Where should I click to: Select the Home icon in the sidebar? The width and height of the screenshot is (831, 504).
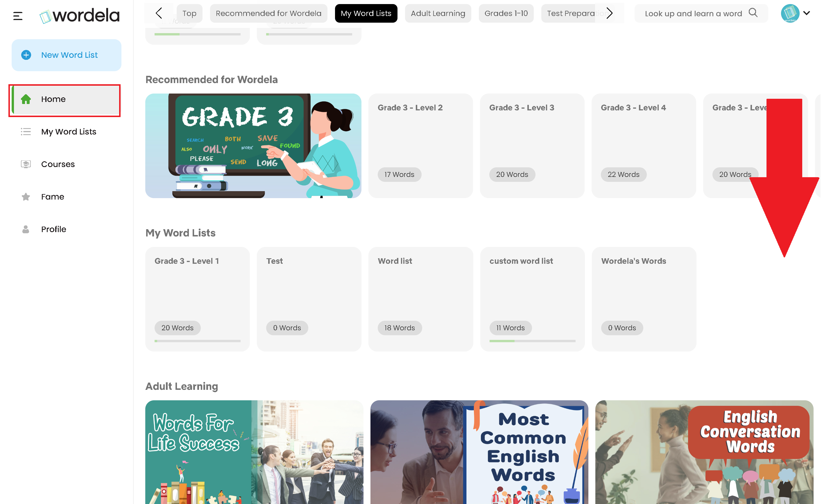pos(26,99)
